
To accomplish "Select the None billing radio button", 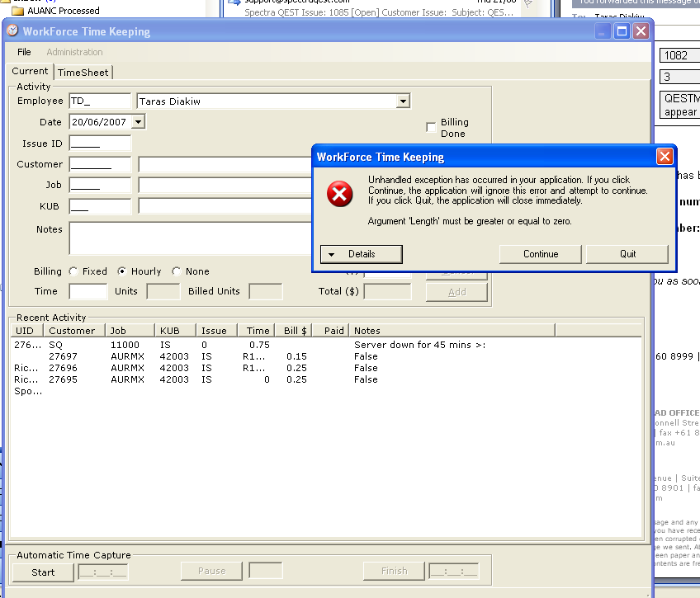I will [177, 271].
